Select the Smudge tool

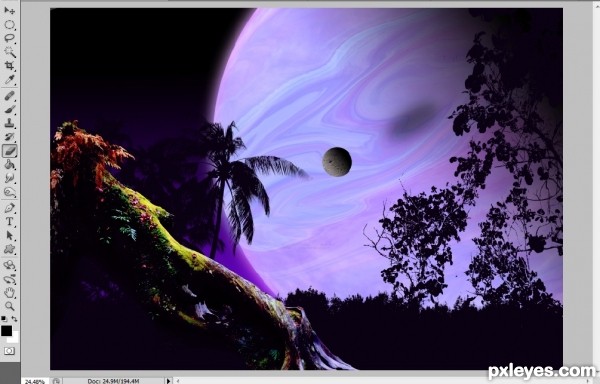(10, 178)
